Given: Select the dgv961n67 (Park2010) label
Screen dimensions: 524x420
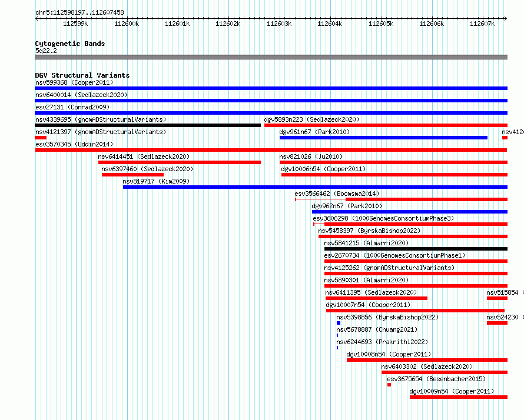Looking at the screenshot, I should click(314, 132).
